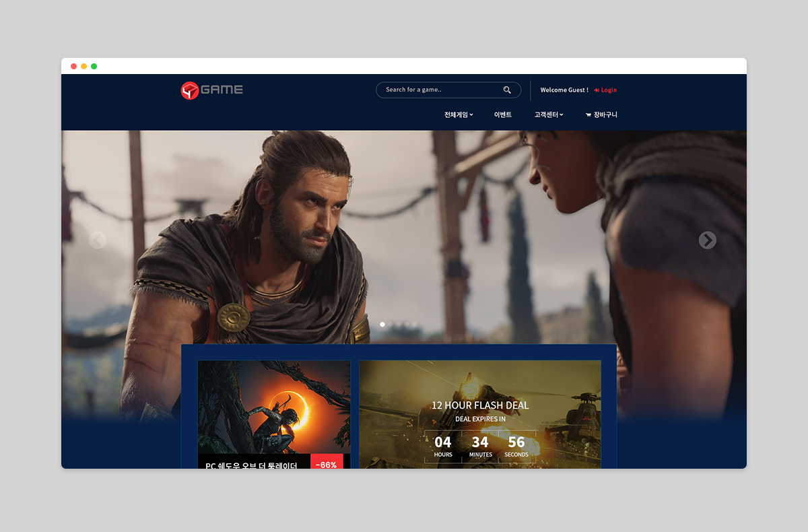This screenshot has height=532, width=808.
Task: Click the GAME logo in header
Action: click(x=212, y=90)
